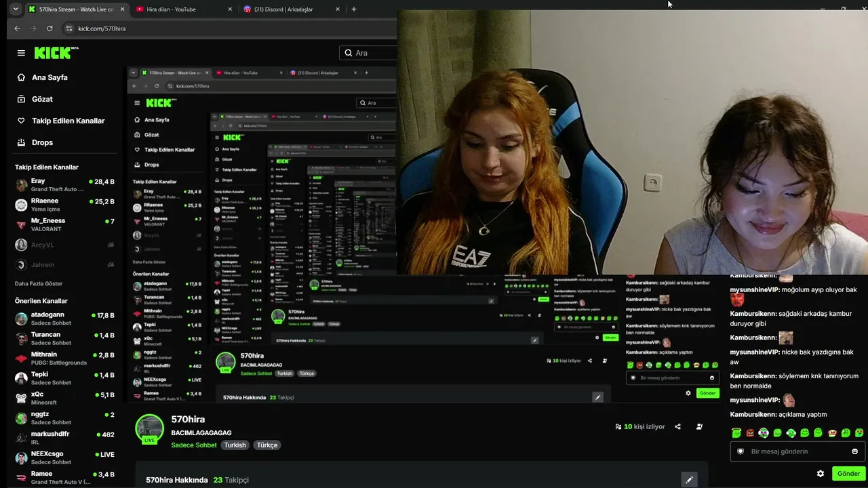Click the 570hira channel name heading
The height and width of the screenshot is (488, 868).
[x=188, y=420]
